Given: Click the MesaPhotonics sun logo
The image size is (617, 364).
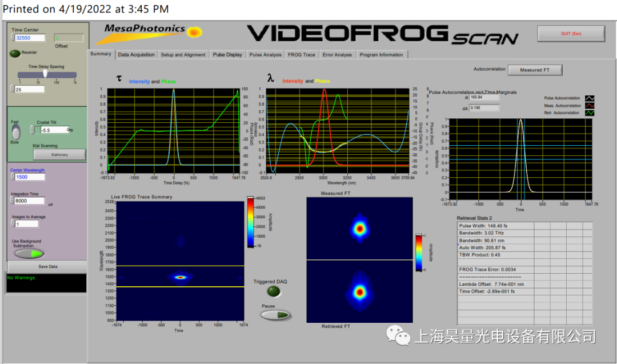Looking at the screenshot, I should pos(194,32).
